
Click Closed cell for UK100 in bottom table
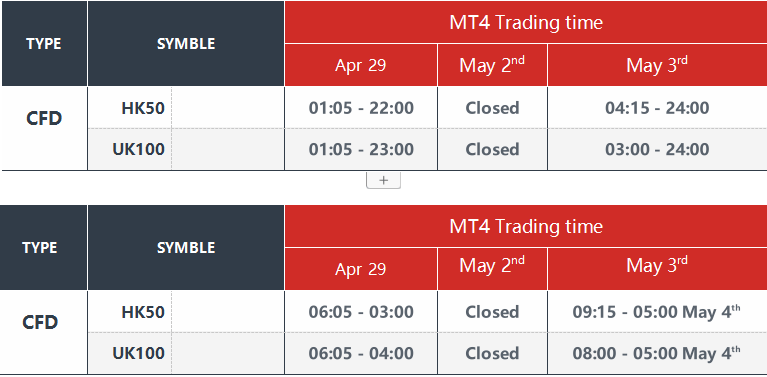(x=492, y=353)
